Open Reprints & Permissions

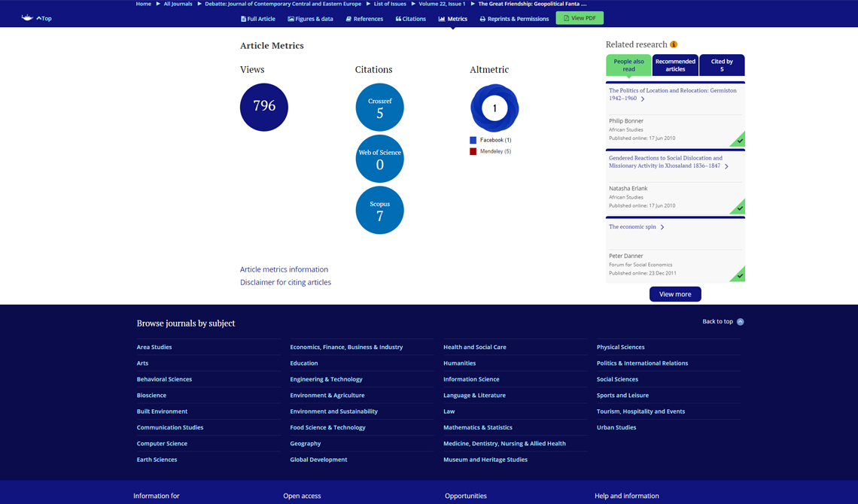pos(514,19)
